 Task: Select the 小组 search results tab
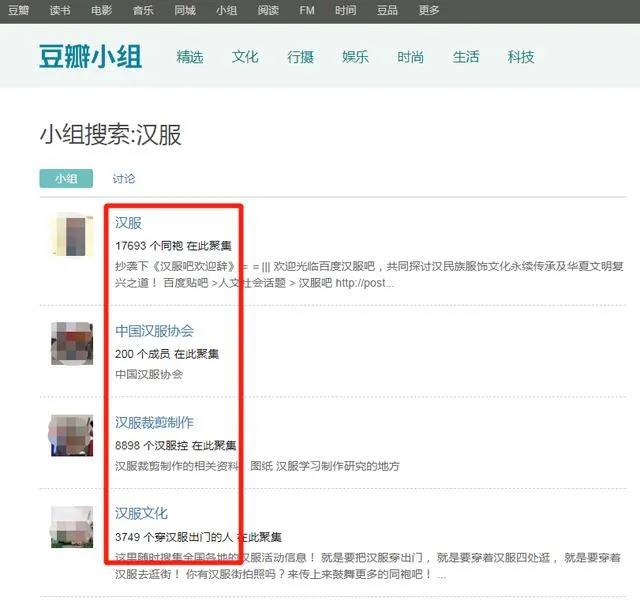66,179
